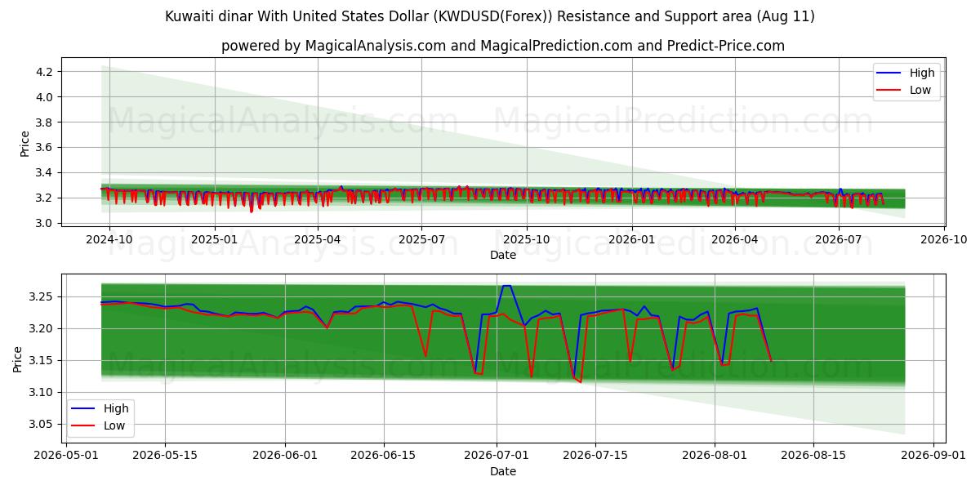
Task: Click the upper chart's 'Price' y-axis label
Action: point(25,144)
